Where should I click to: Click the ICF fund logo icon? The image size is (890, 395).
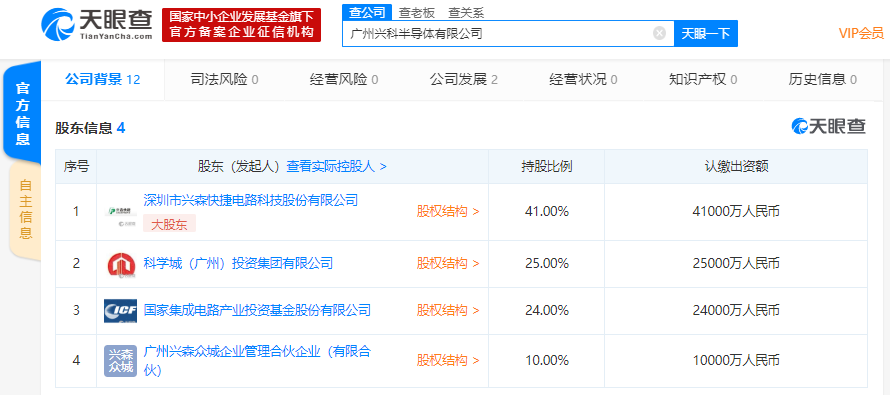[120, 310]
